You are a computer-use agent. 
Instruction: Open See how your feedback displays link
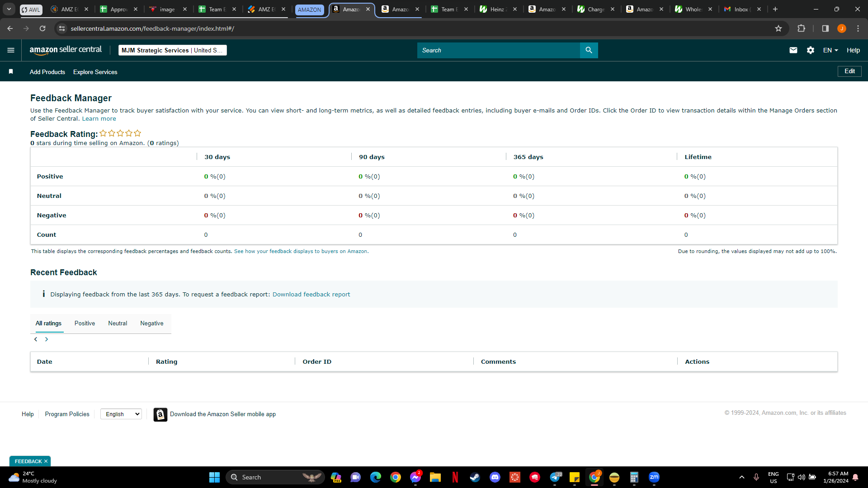point(301,251)
